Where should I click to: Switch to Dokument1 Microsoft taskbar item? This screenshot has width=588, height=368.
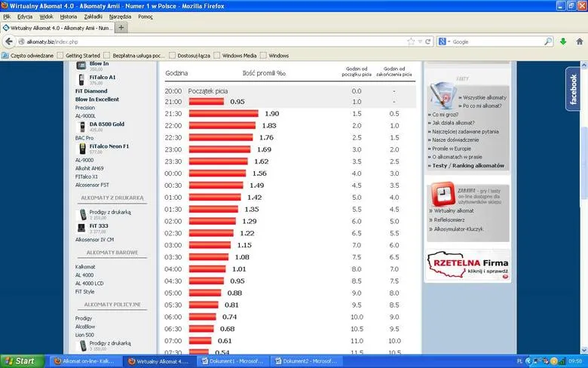coord(233,361)
